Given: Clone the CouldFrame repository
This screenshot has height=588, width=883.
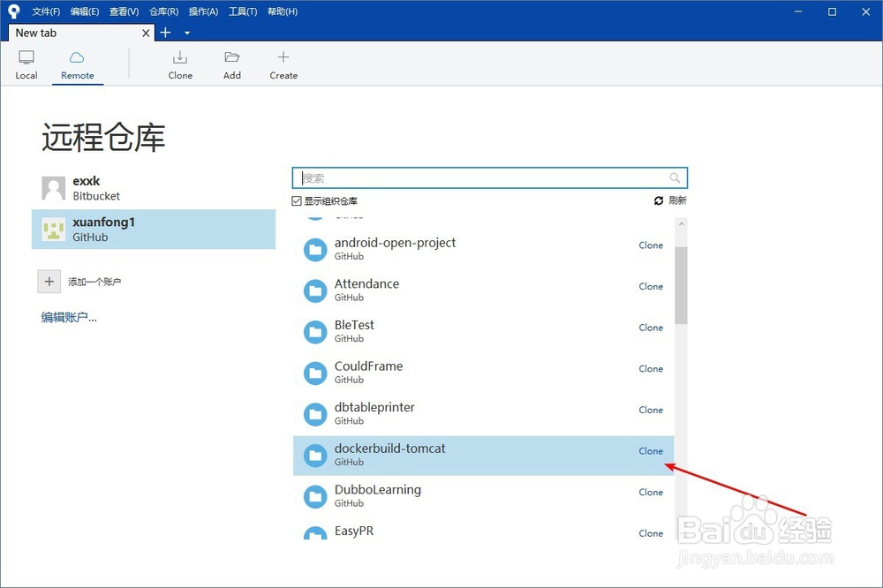Looking at the screenshot, I should pos(651,368).
